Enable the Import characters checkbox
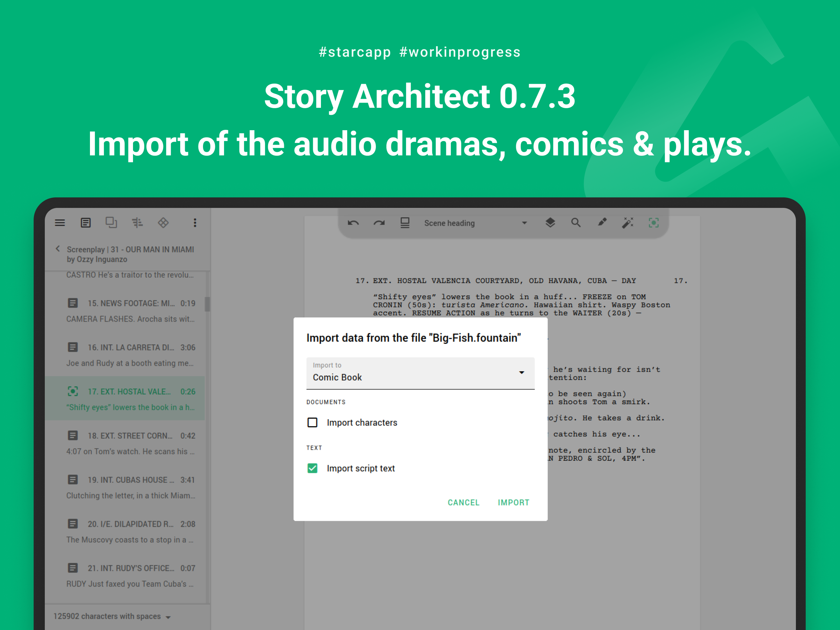Viewport: 840px width, 630px height. (x=312, y=423)
